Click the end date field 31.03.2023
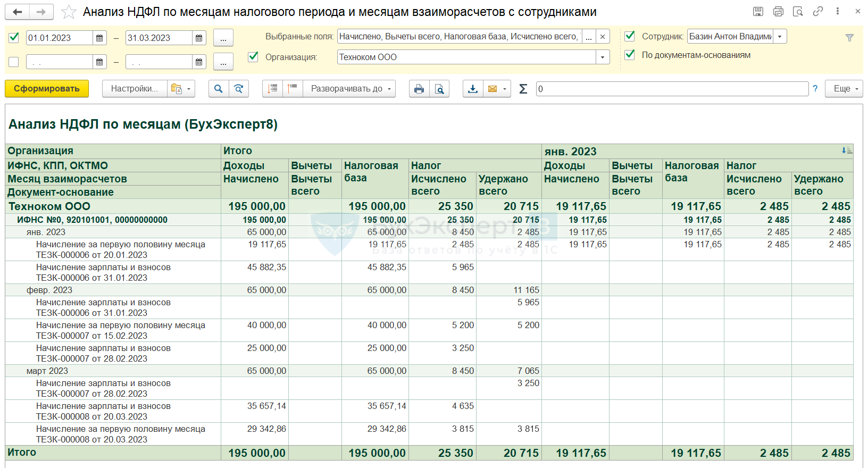This screenshot has height=468, width=868. click(158, 38)
